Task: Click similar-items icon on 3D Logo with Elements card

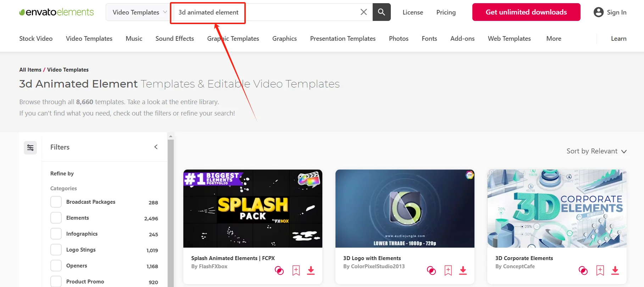Action: [431, 271]
